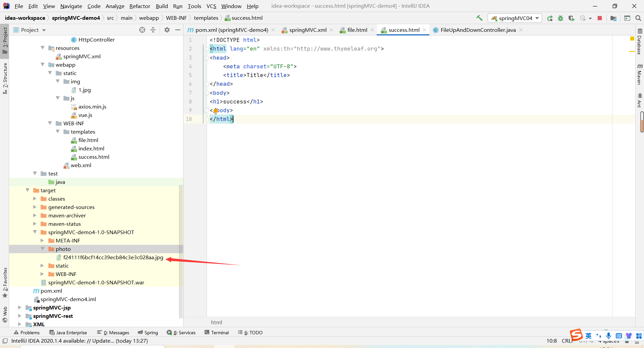The height and width of the screenshot is (348, 644).
Task: Open the 6: TODO tool window
Action: click(x=250, y=333)
